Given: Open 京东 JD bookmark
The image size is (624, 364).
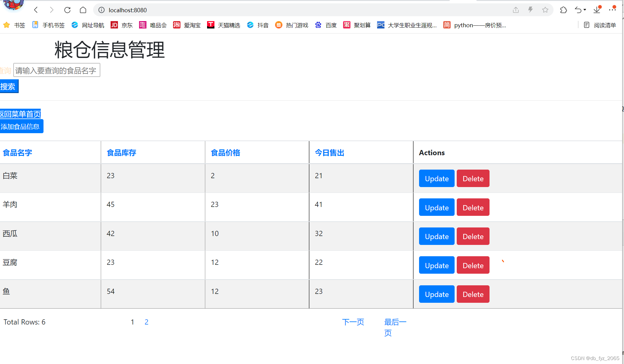Looking at the screenshot, I should click(122, 25).
